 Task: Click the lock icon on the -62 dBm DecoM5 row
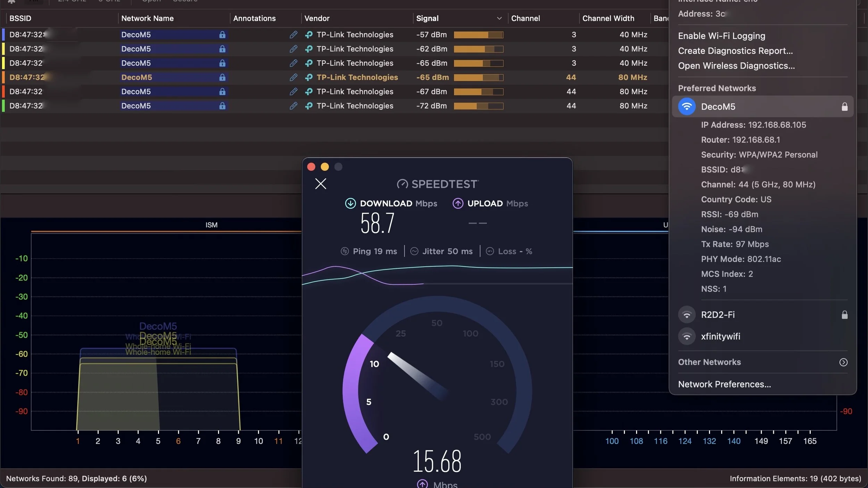click(x=222, y=49)
